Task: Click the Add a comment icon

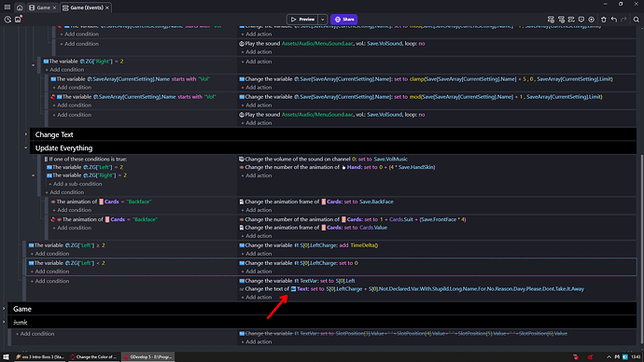Action: (x=581, y=20)
